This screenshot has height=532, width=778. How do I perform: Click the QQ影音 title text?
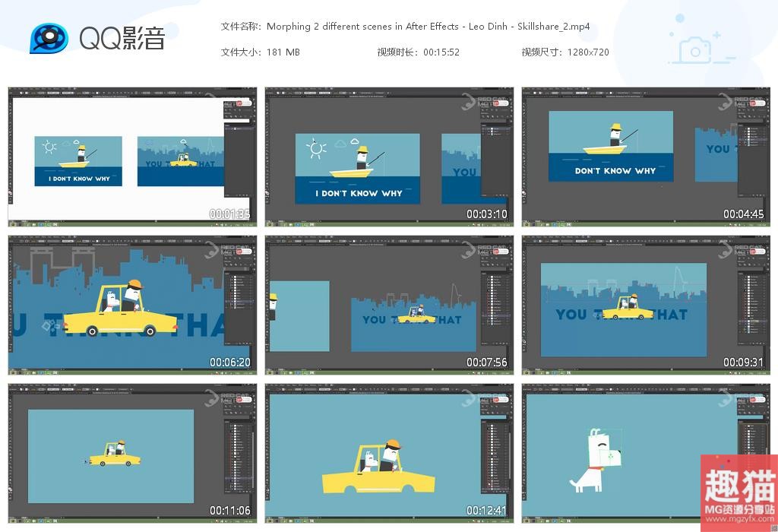[122, 39]
